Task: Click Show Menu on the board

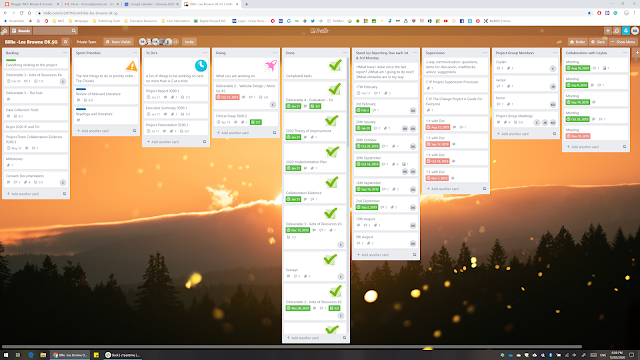Action: [x=623, y=42]
